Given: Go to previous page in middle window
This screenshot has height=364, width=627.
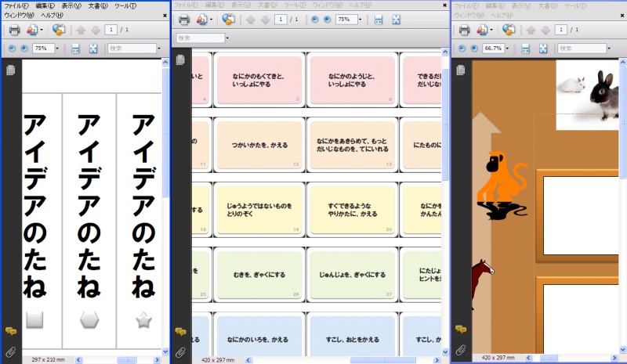Looking at the screenshot, I should pos(251,20).
